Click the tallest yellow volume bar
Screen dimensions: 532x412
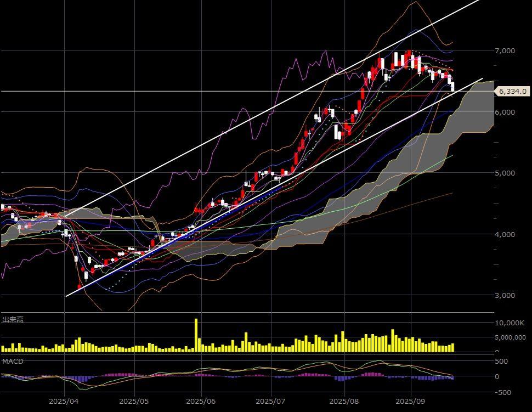[196, 335]
